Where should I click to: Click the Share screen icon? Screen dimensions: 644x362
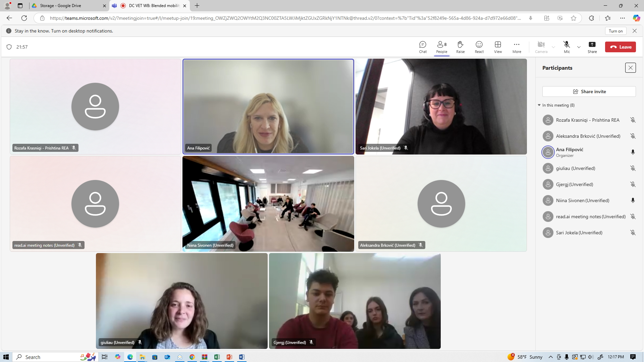pos(592,47)
